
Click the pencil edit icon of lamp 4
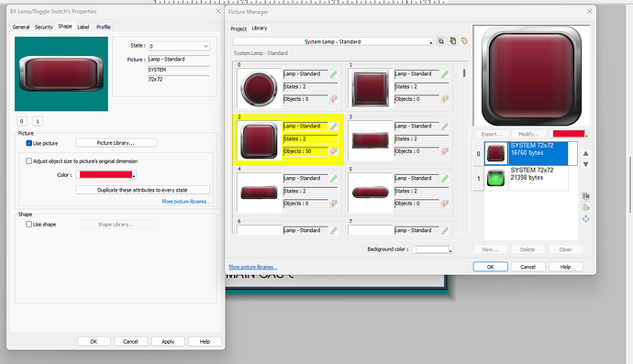coord(333,179)
